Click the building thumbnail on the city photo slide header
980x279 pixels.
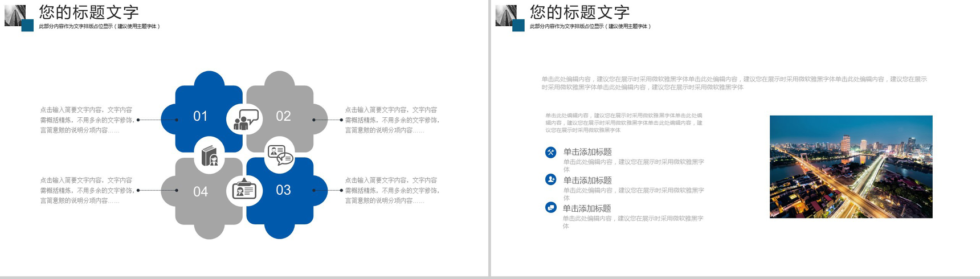point(506,15)
